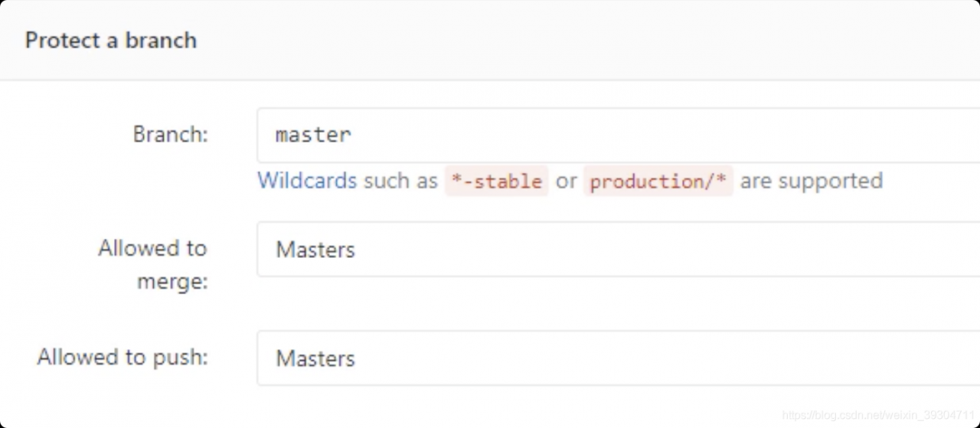The image size is (980, 428).
Task: Click the 'merge:' second line of the label
Action: (x=172, y=282)
